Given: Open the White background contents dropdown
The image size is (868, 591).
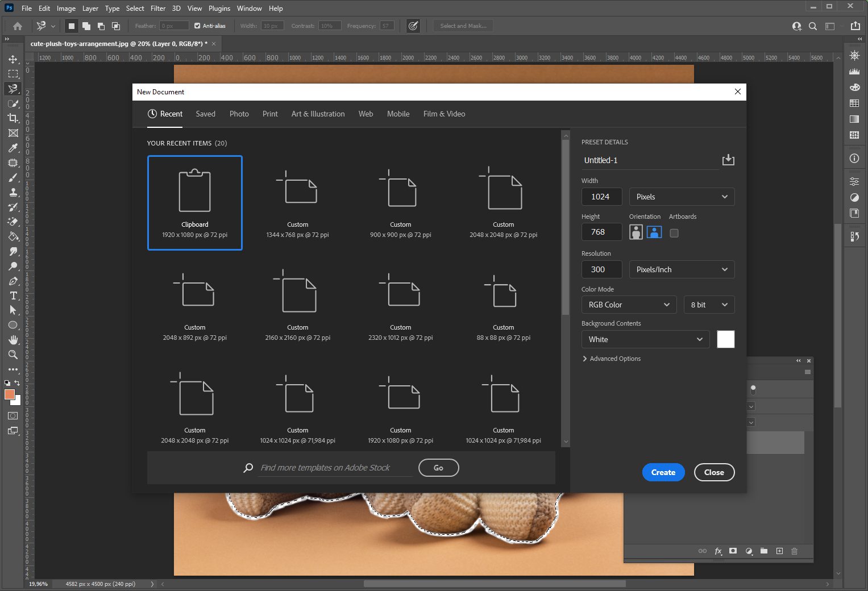Looking at the screenshot, I should [x=645, y=339].
